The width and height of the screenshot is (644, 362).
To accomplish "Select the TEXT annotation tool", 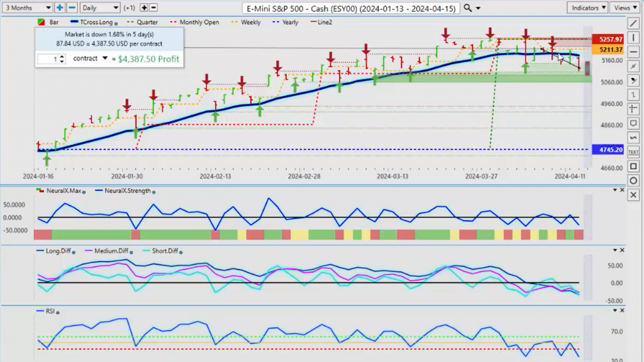I will point(633,152).
